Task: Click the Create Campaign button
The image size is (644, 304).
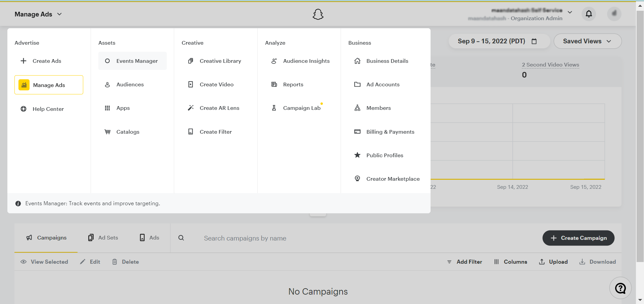Action: [x=579, y=238]
